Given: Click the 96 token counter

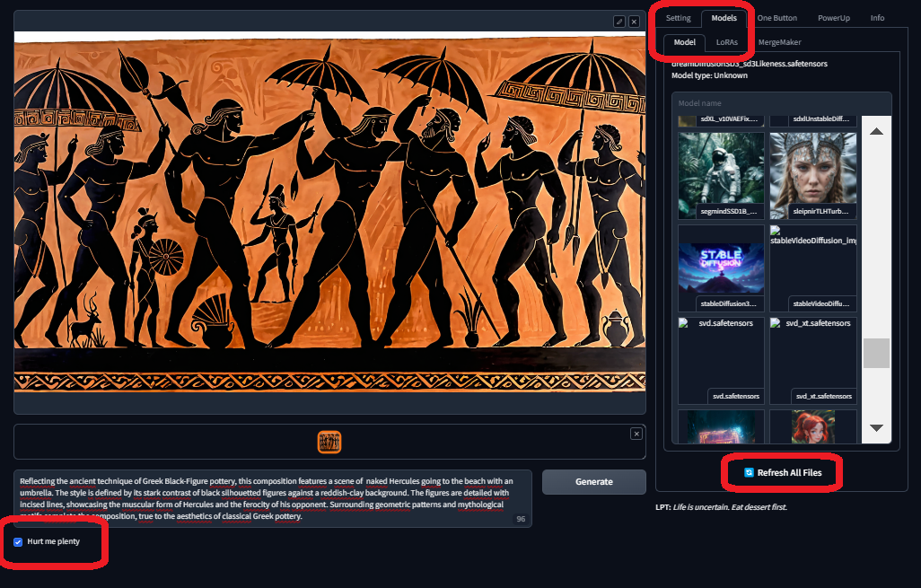Looking at the screenshot, I should [x=521, y=519].
